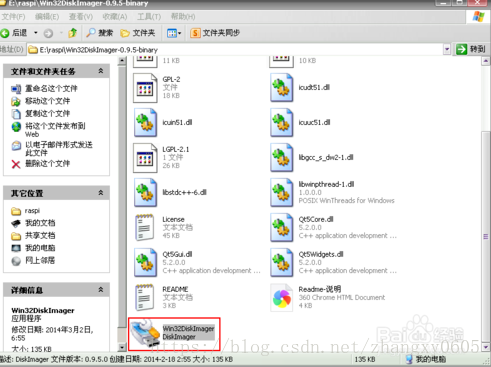
Task: Click 移动这个文件 task link
Action: [48, 101]
